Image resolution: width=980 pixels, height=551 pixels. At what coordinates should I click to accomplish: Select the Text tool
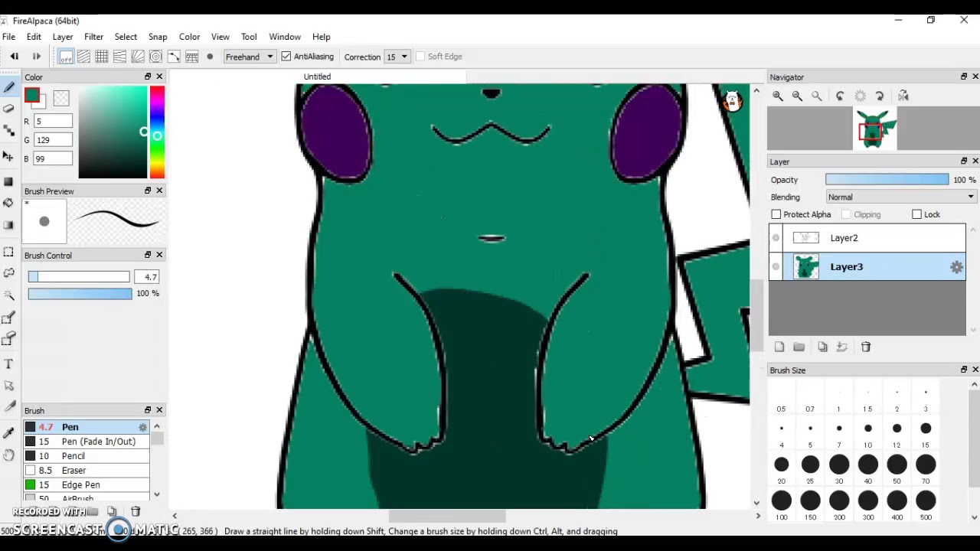pyautogui.click(x=8, y=364)
